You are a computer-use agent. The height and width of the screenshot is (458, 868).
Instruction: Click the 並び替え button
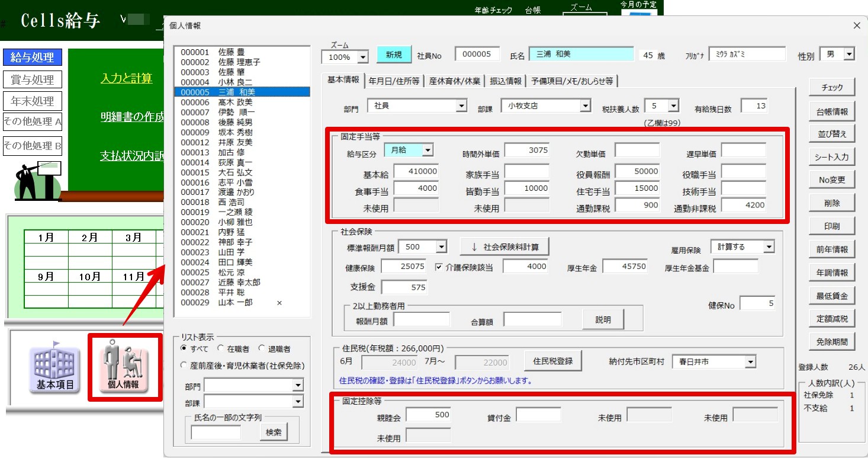tap(832, 134)
